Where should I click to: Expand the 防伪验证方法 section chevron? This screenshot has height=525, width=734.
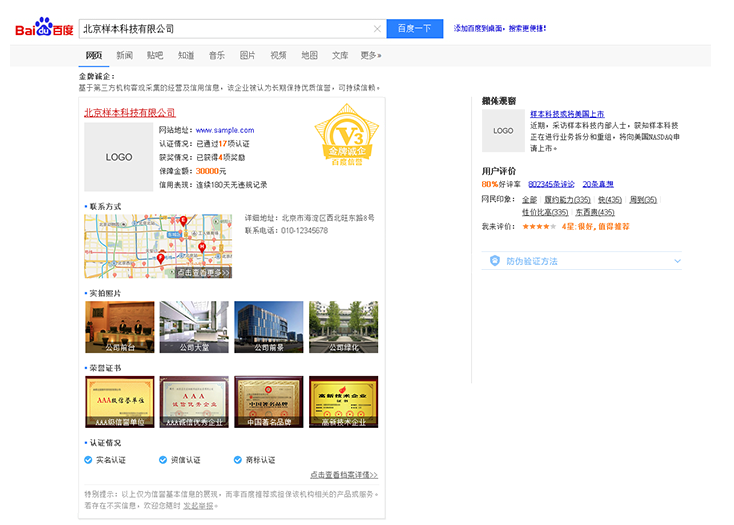point(677,261)
